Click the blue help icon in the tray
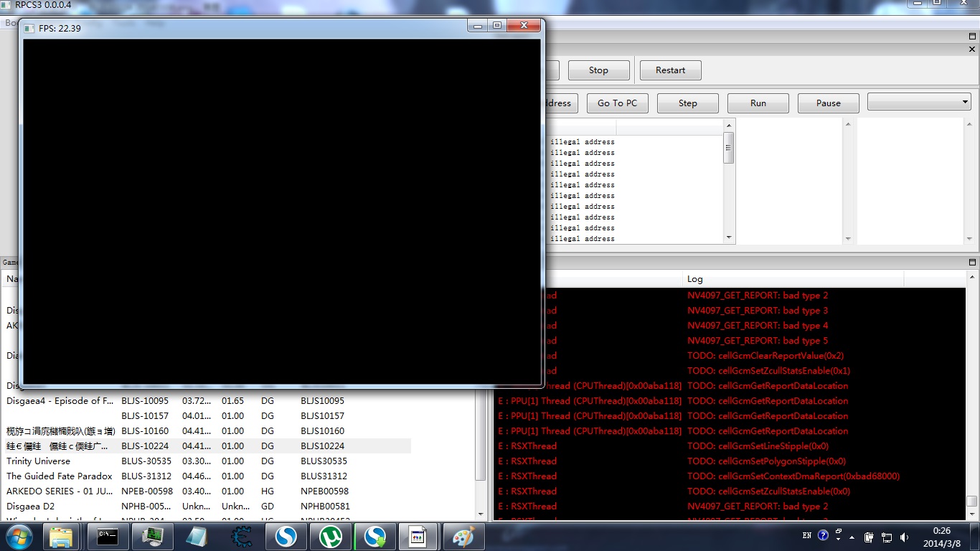Screen dimensions: 980x551 pos(823,535)
